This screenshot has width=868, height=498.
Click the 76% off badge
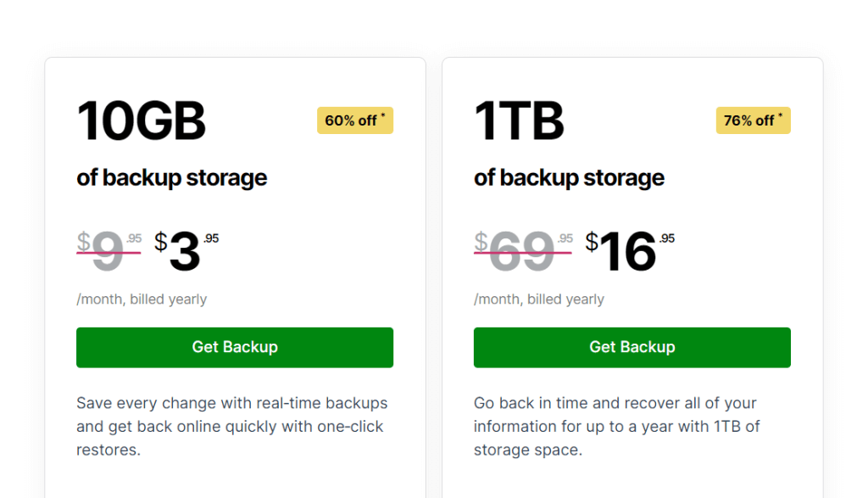[753, 120]
